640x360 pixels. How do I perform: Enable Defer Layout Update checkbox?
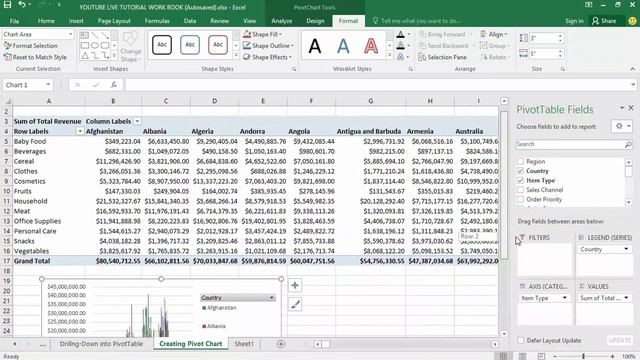[x=521, y=340]
